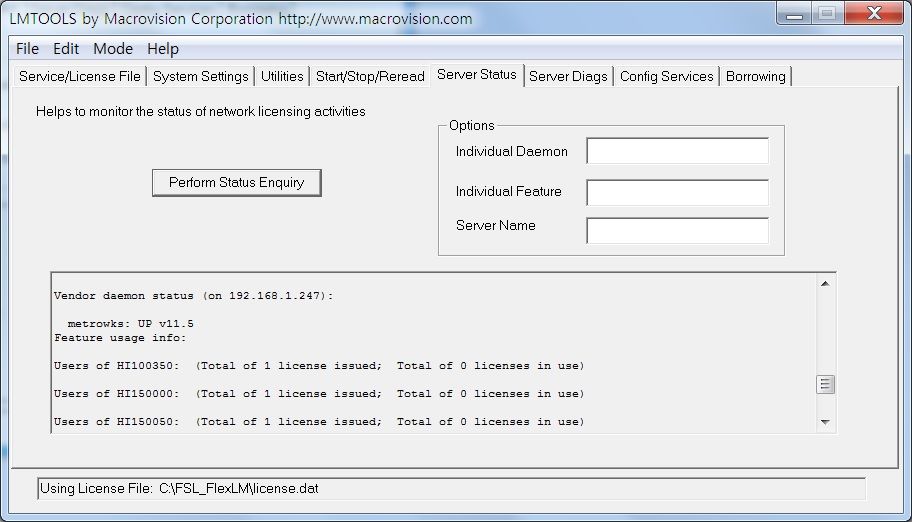Screen dimensions: 912x522
Task: Open the Help menu
Action: tap(163, 49)
